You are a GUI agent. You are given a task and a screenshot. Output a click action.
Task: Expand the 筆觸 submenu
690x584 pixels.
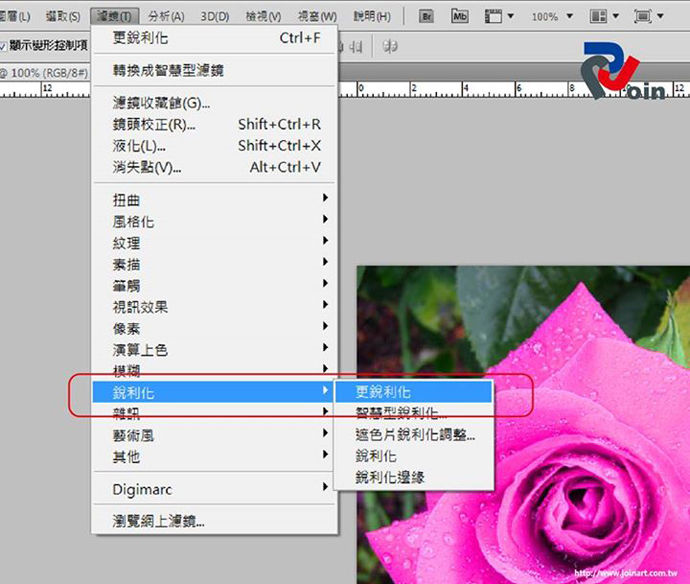coord(214,285)
